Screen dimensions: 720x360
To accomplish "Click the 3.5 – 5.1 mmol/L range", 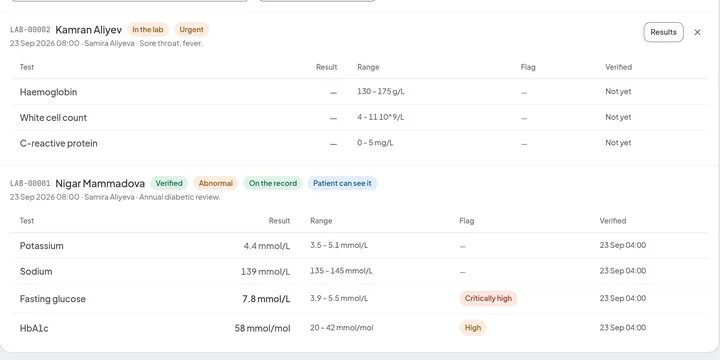I will (x=339, y=246).
